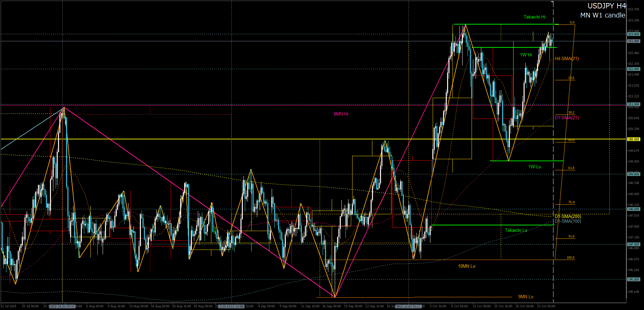
Task: Click the Fibonacci 50.0 level label
Action: pyautogui.click(x=571, y=140)
